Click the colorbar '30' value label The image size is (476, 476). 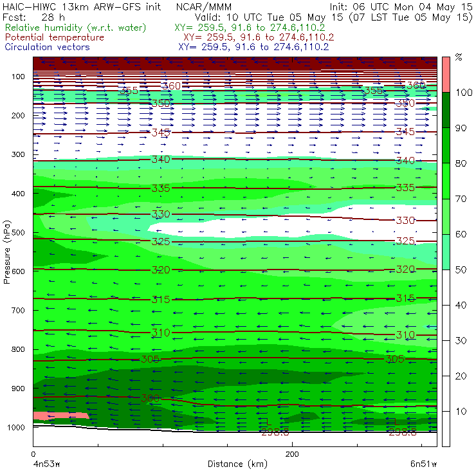pos(461,341)
